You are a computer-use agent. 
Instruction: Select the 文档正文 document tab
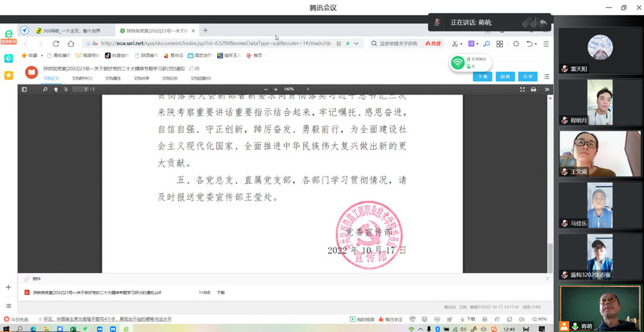point(52,79)
